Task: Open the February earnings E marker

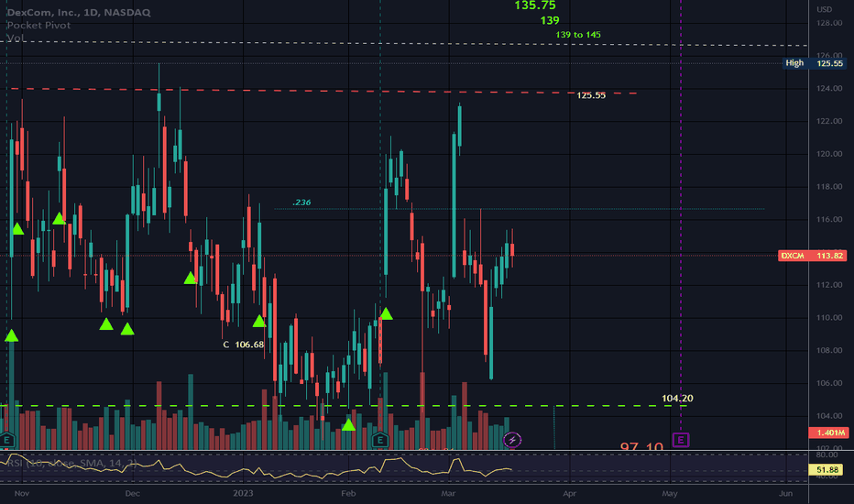Action: (x=380, y=440)
